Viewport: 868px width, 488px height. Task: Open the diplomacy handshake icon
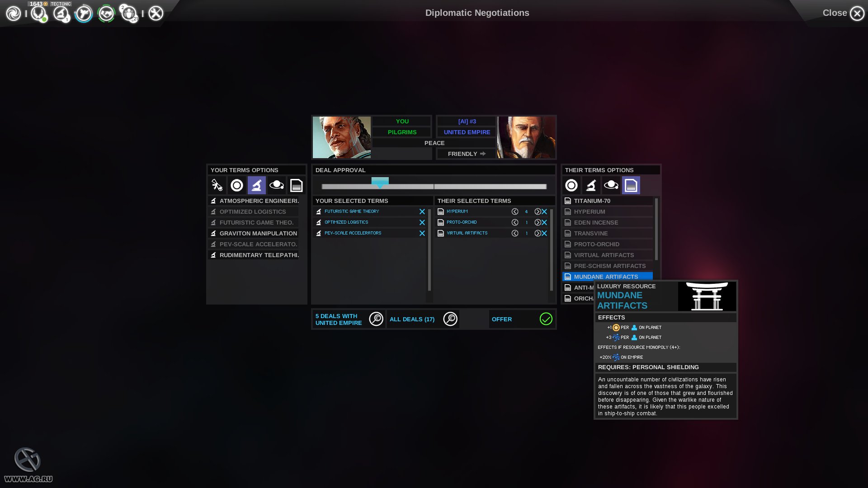pos(106,13)
